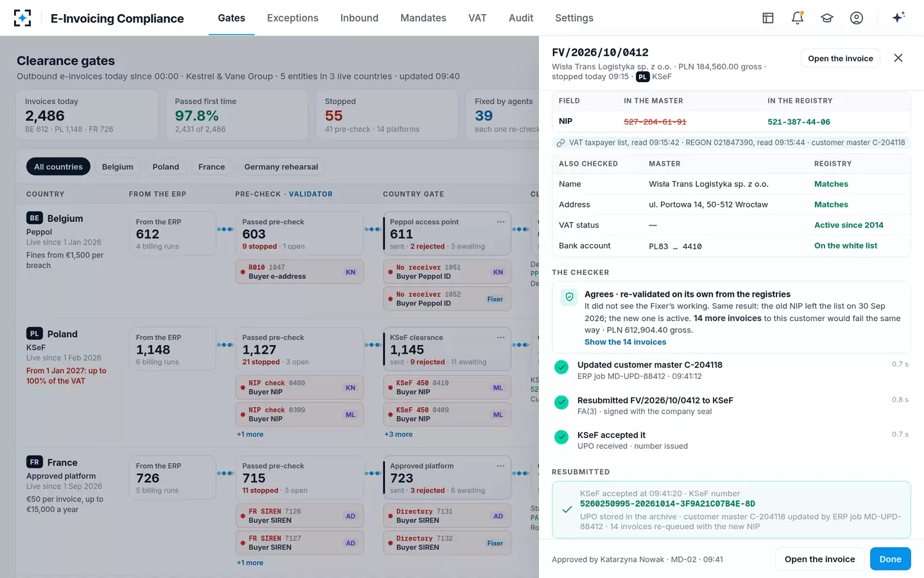Image resolution: width=924 pixels, height=578 pixels.
Task: Expand +1 more under FR SIREN 7127
Action: (250, 563)
